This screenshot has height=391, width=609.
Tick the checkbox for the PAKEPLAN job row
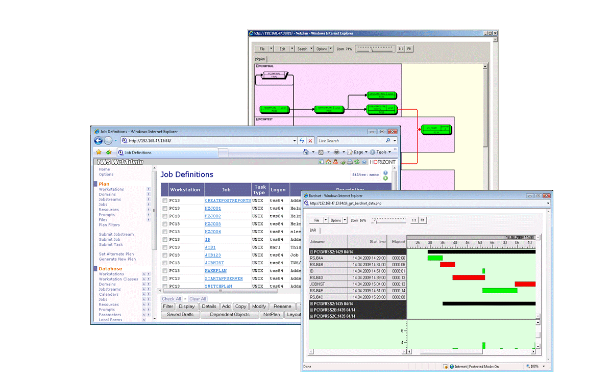(165, 271)
